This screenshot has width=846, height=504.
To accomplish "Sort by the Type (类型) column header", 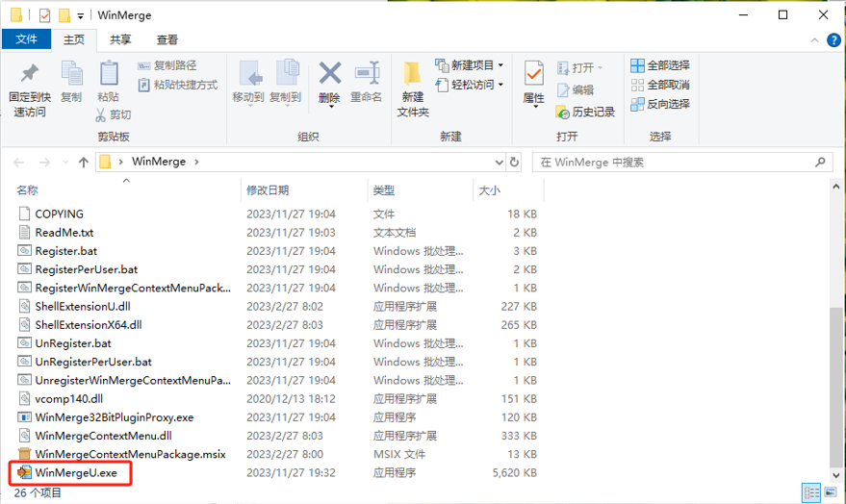I will (x=384, y=190).
